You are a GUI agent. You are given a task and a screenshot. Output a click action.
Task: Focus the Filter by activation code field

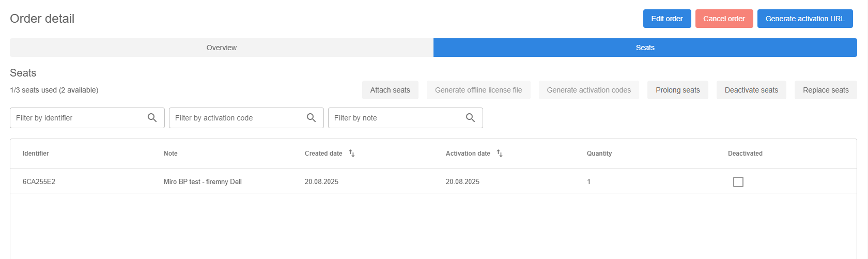click(237, 118)
